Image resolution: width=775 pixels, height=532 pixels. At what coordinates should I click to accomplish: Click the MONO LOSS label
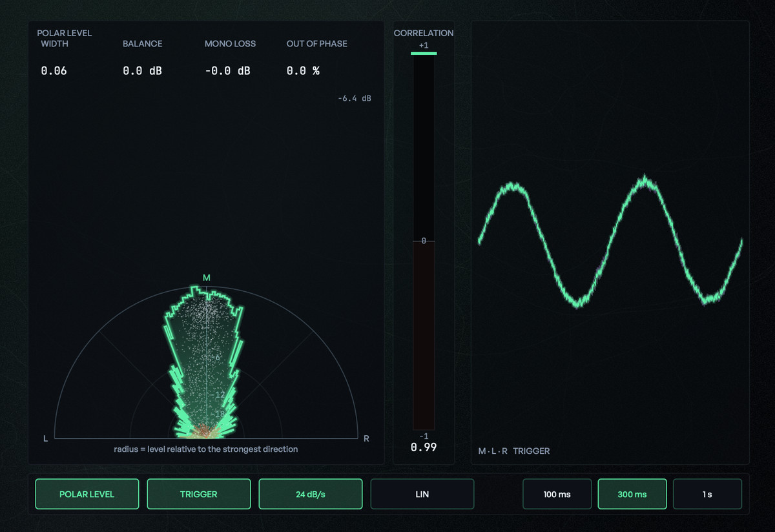point(231,44)
